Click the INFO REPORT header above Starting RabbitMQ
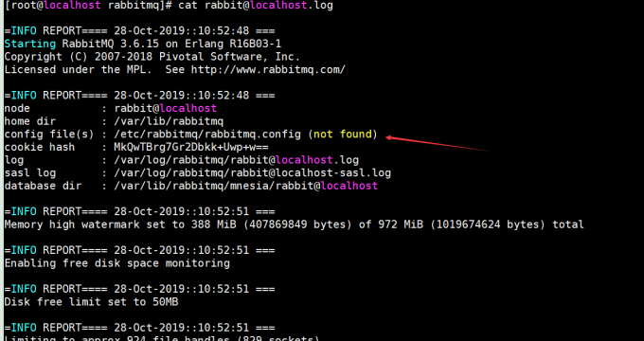 (139, 31)
